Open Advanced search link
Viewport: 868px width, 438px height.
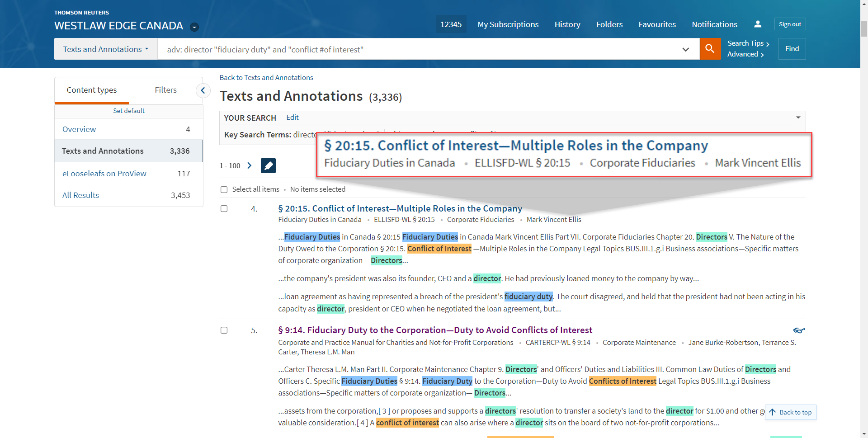click(x=745, y=54)
